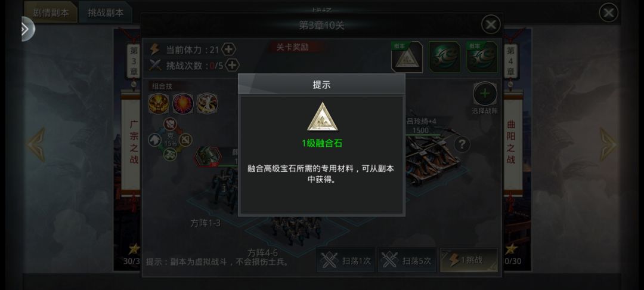Screen dimensions: 644x290
Task: Start the battle with 挑战 button
Action: tap(469, 260)
